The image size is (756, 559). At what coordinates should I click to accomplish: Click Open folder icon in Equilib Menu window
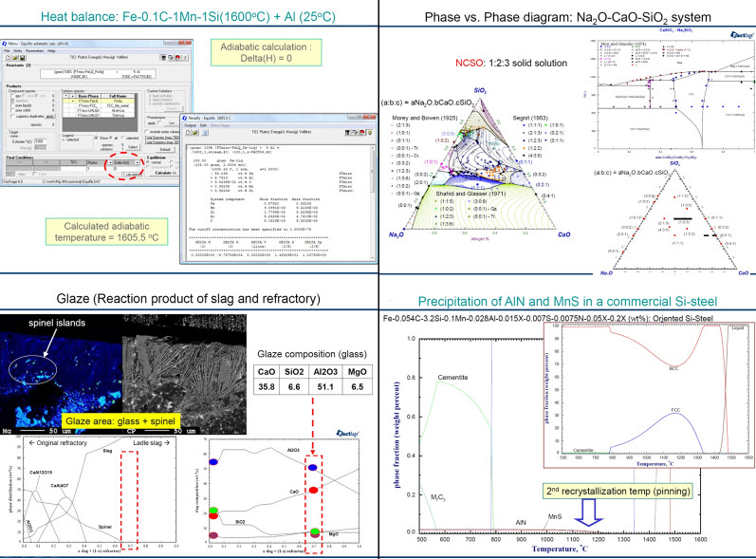tap(15, 57)
